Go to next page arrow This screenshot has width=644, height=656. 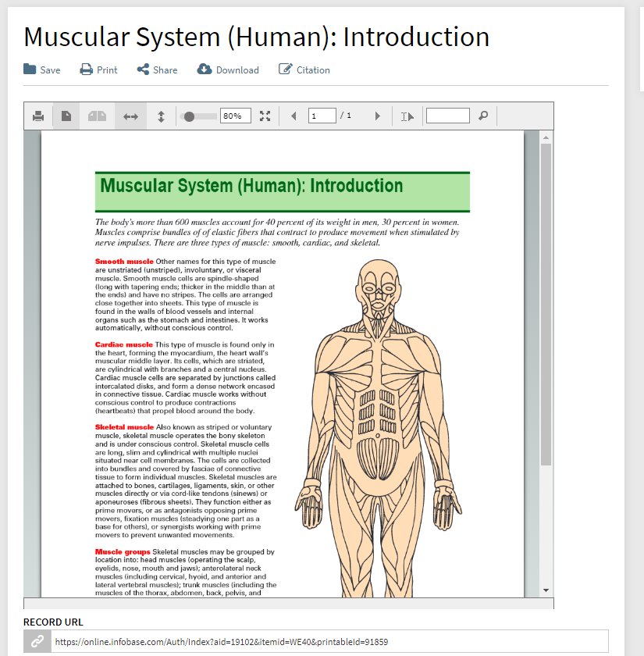[x=378, y=116]
